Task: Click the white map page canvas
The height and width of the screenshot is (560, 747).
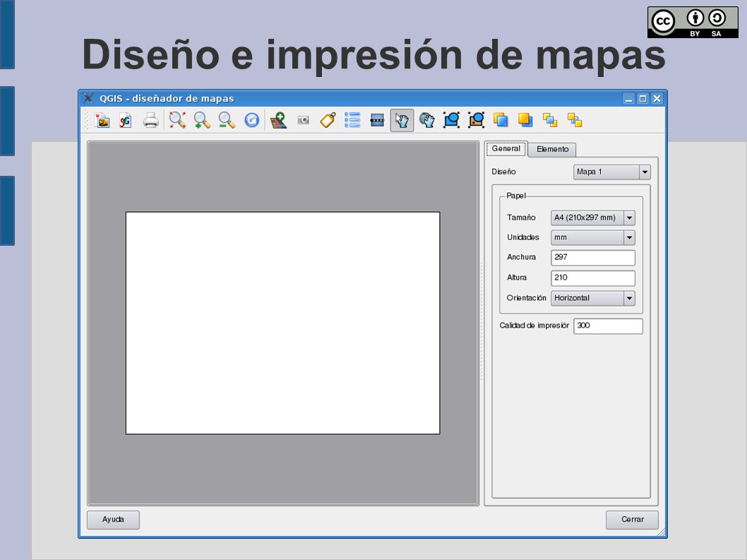Action: pos(282,323)
